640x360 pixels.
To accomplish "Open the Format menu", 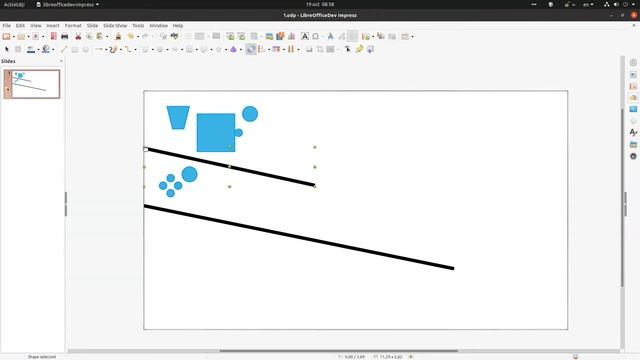I will click(73, 25).
